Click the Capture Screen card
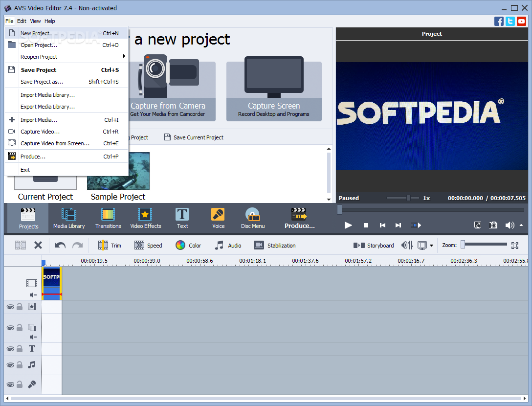 point(274,89)
